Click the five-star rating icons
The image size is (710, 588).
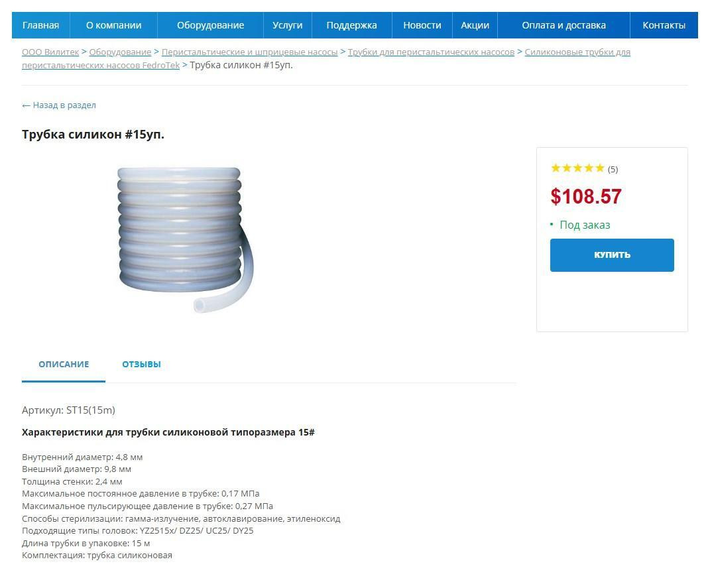pyautogui.click(x=577, y=168)
